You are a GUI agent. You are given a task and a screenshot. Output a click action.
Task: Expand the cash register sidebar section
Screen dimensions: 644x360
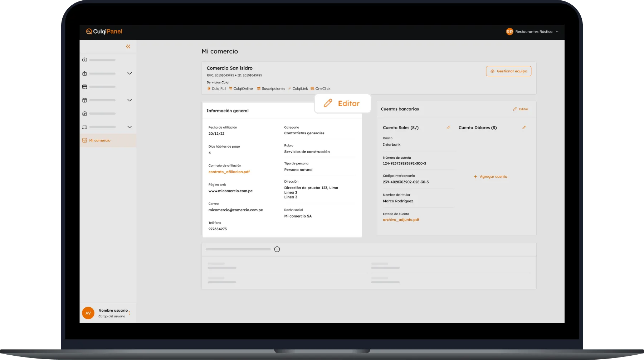(x=130, y=73)
